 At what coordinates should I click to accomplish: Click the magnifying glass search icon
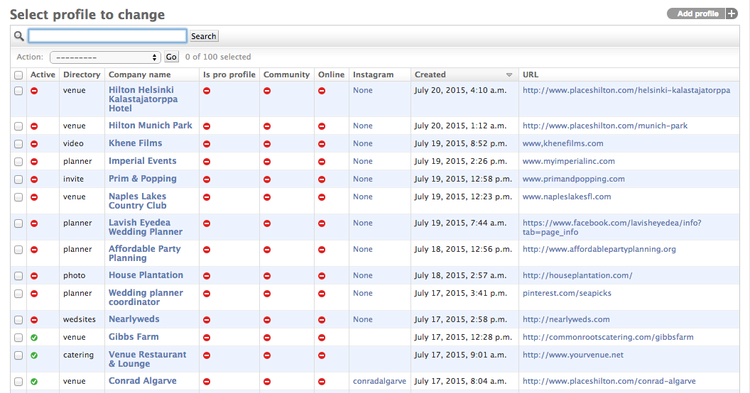[19, 36]
